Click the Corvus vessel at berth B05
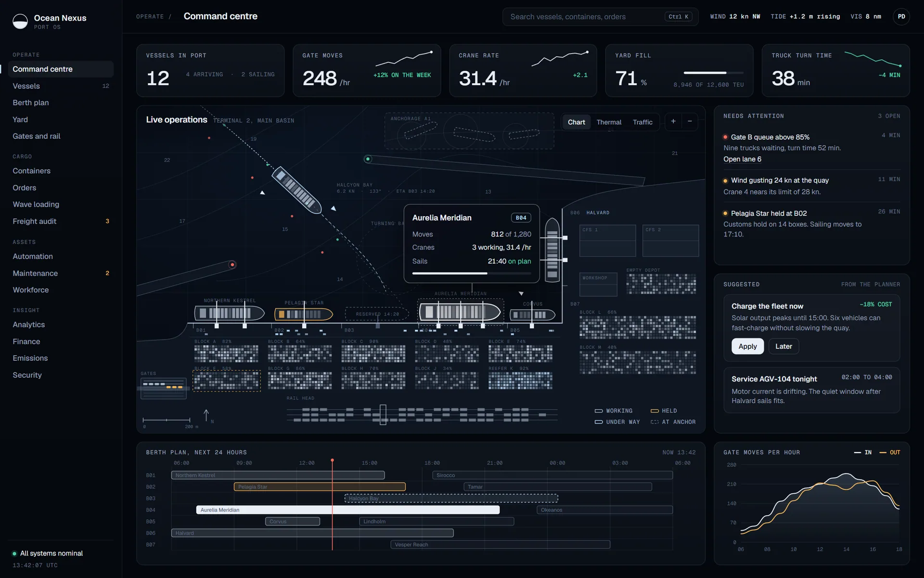 point(532,315)
